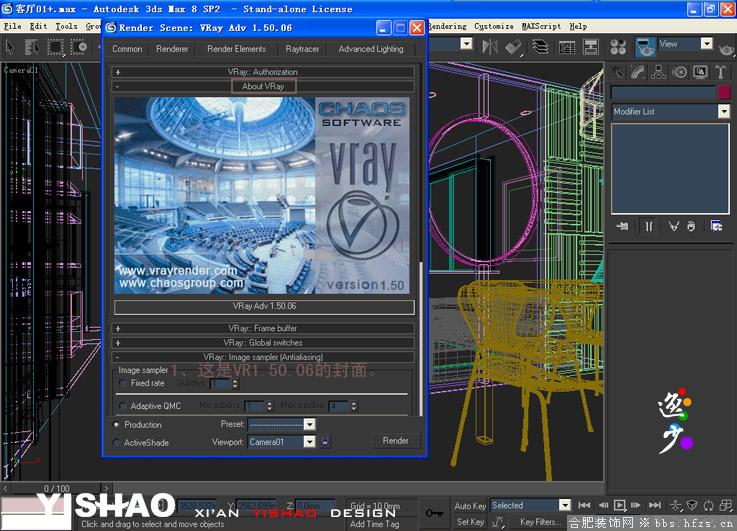Click the Mirror tool icon
This screenshot has height=531, width=737.
(x=490, y=47)
